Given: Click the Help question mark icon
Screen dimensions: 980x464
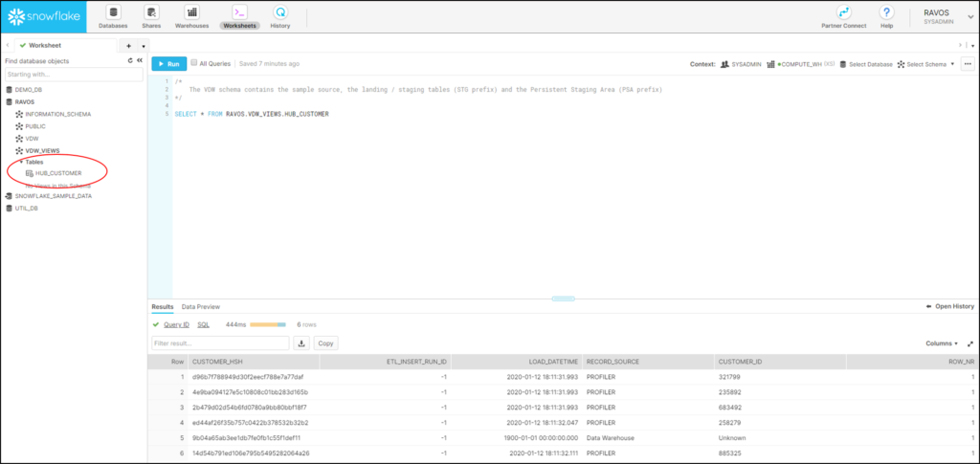Looking at the screenshot, I should (x=887, y=12).
